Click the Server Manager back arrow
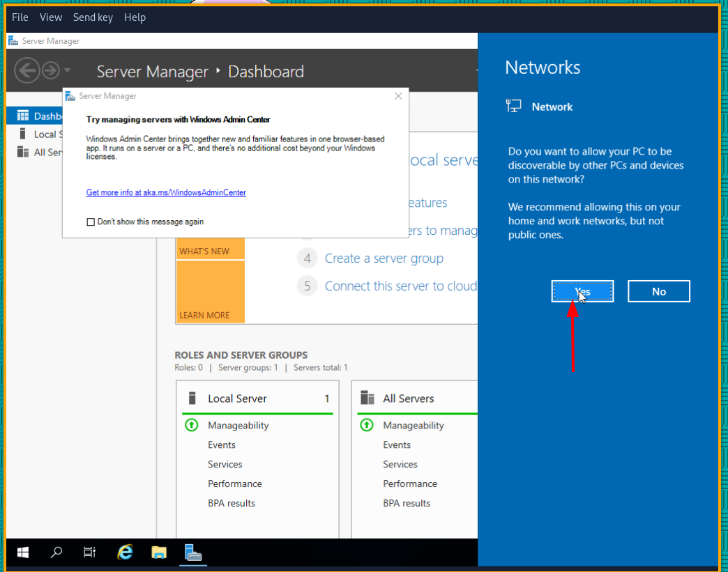The height and width of the screenshot is (572, 728). tap(27, 70)
